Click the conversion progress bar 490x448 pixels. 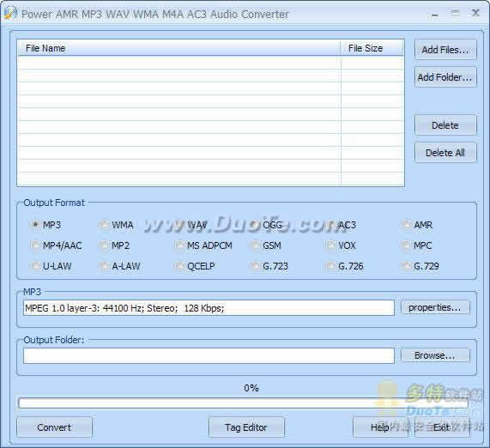(x=243, y=403)
